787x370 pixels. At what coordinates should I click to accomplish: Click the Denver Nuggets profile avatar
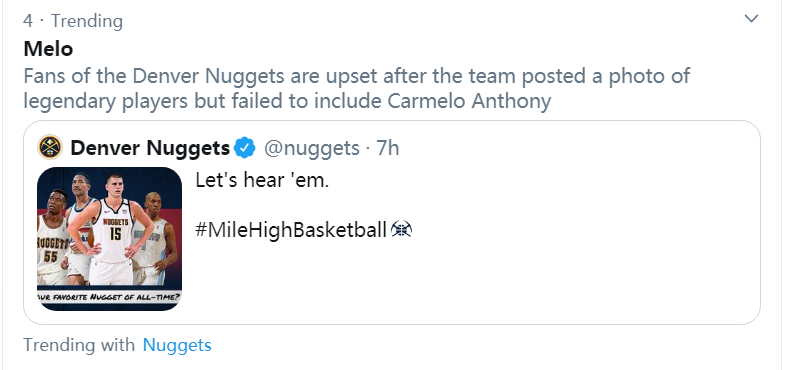50,148
